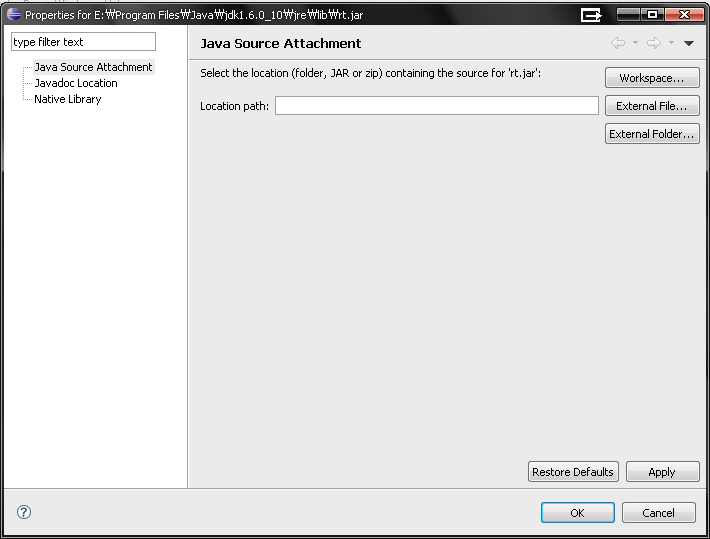Screen dimensions: 710x539
Task: Click the Restore Defaults button
Action: coord(573,472)
